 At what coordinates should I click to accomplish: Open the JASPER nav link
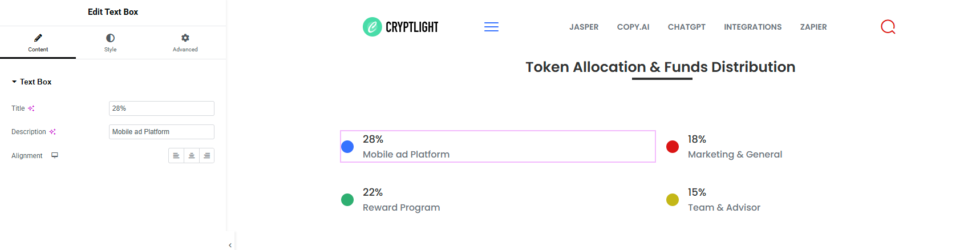(x=584, y=27)
